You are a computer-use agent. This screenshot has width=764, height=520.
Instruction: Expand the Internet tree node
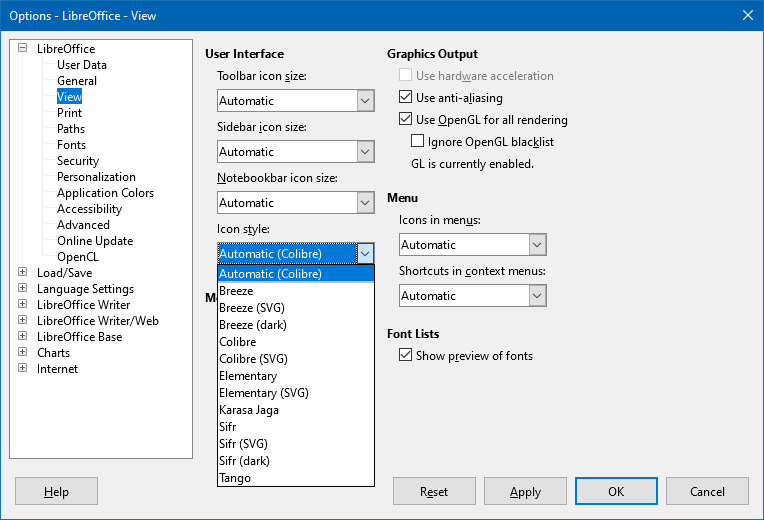[x=23, y=368]
